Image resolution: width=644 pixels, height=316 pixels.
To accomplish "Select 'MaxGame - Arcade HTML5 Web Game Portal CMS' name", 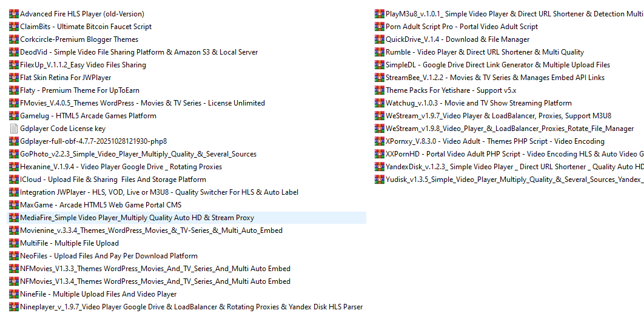I will (101, 205).
